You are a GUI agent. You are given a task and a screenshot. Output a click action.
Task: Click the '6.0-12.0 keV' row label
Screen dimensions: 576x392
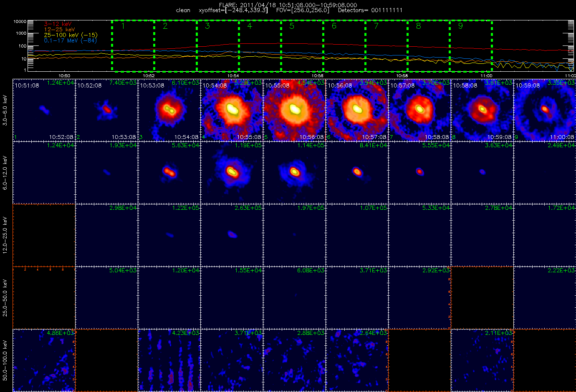(x=5, y=173)
